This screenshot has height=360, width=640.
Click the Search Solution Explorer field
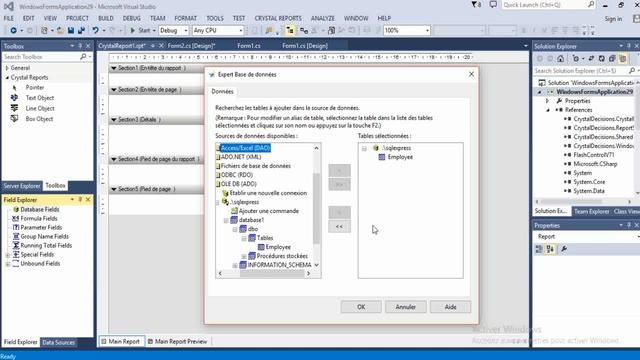pyautogui.click(x=580, y=71)
